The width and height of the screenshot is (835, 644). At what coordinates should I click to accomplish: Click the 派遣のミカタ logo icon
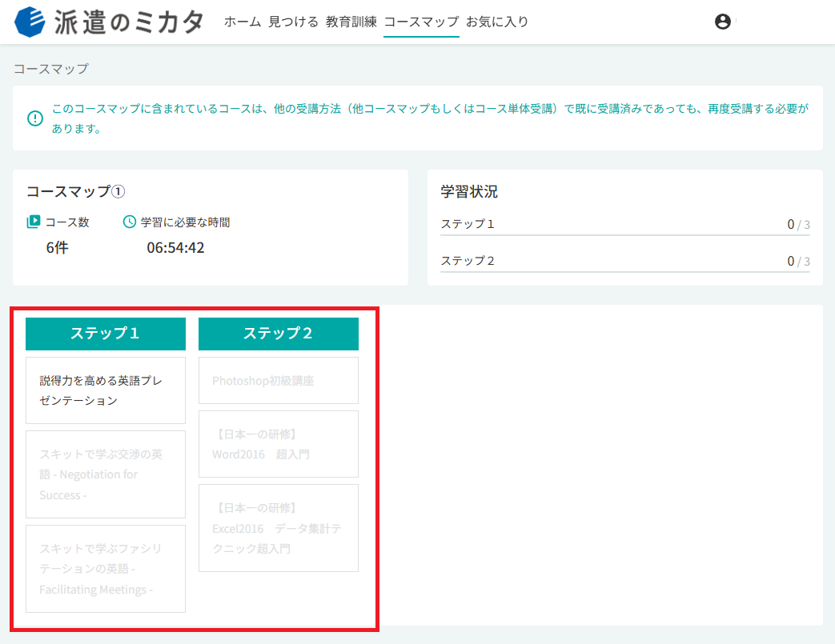pos(30,22)
